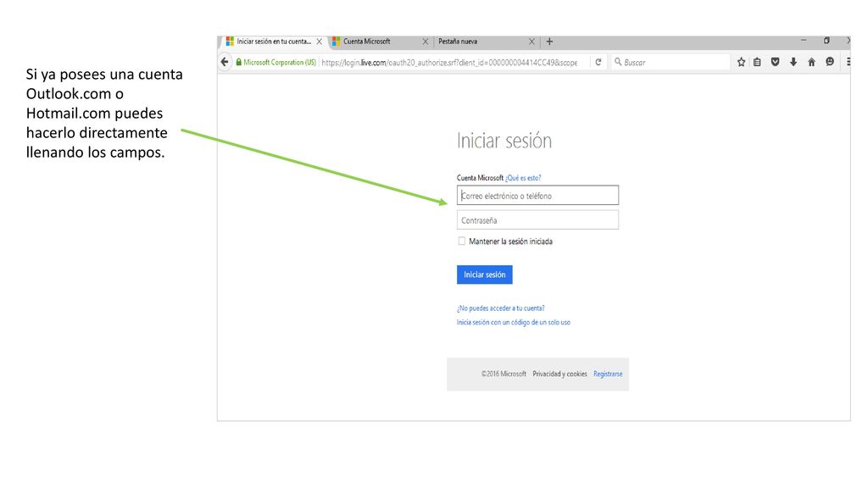Open downloads with the down arrow icon
Screen dimensions: 868x488
click(x=793, y=63)
